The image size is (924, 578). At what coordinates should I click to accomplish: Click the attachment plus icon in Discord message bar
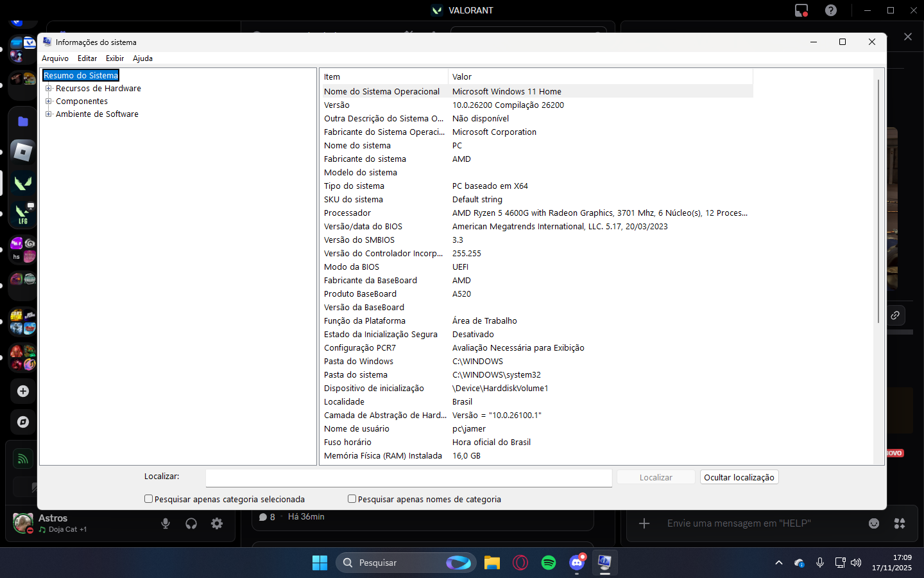644,523
